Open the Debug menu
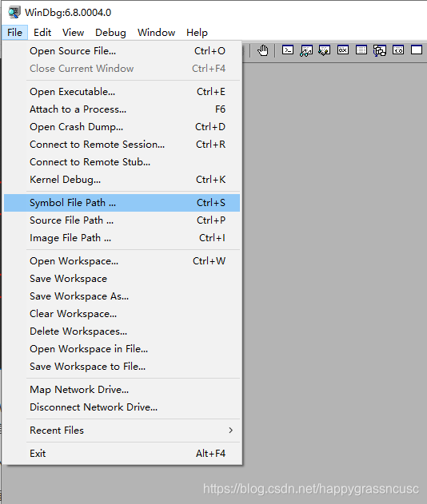This screenshot has height=504, width=427. pyautogui.click(x=110, y=33)
